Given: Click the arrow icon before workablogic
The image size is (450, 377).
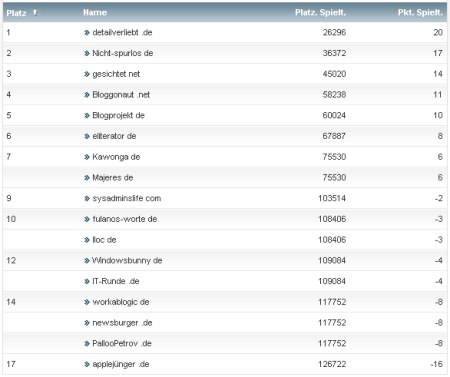Looking at the screenshot, I should coord(87,302).
